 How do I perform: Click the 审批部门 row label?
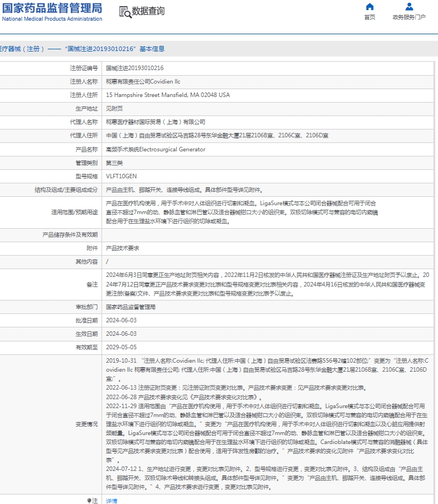tap(86, 307)
